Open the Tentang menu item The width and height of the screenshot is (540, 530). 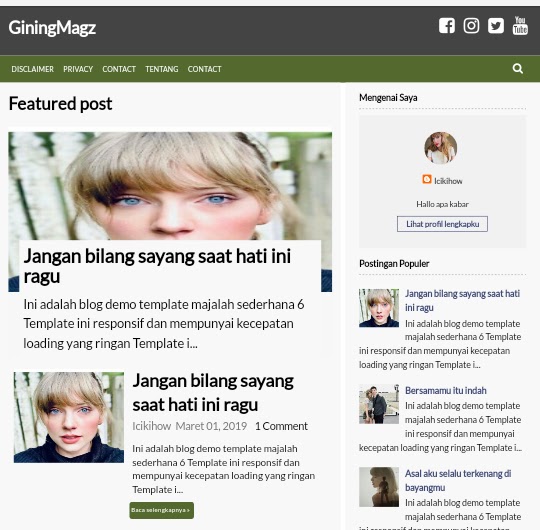pos(162,69)
